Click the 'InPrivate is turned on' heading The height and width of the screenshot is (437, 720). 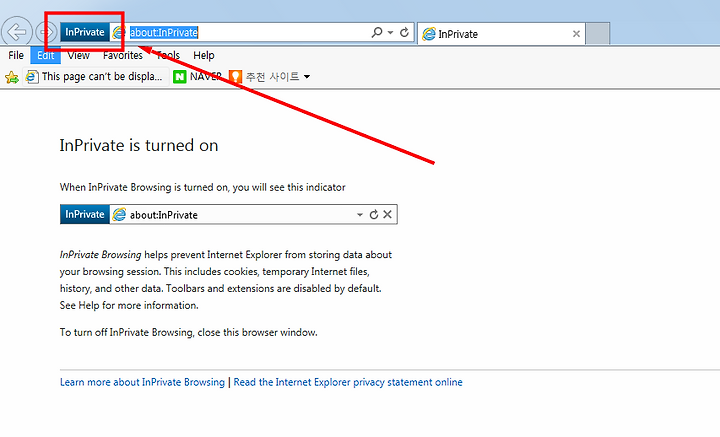(x=139, y=146)
